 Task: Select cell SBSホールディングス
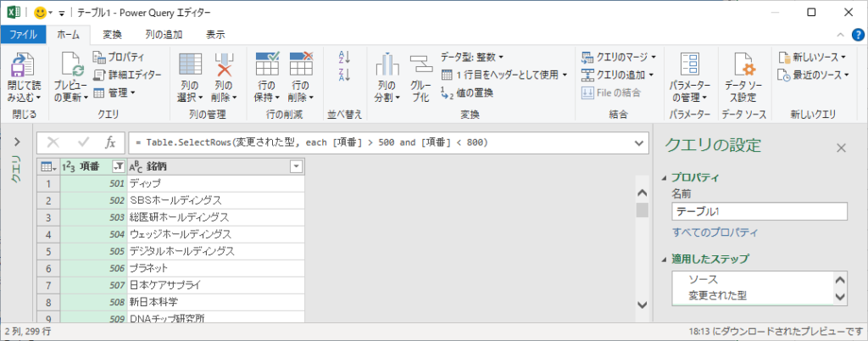(x=215, y=200)
